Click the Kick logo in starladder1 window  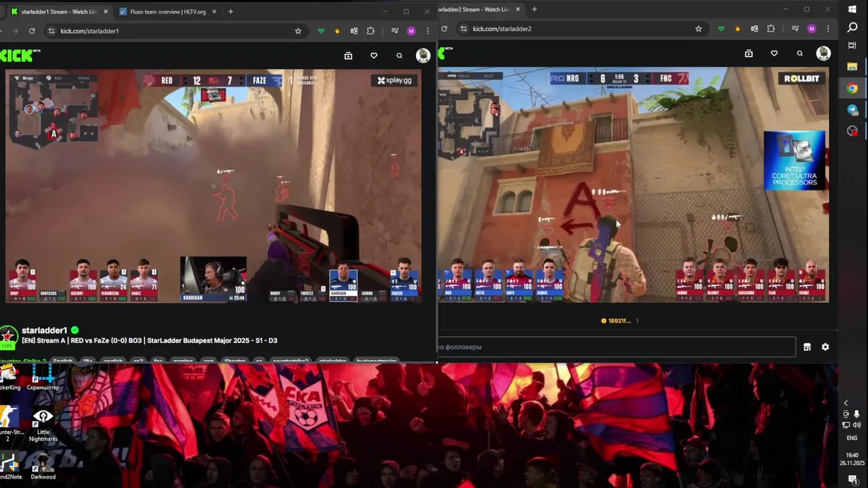click(20, 56)
